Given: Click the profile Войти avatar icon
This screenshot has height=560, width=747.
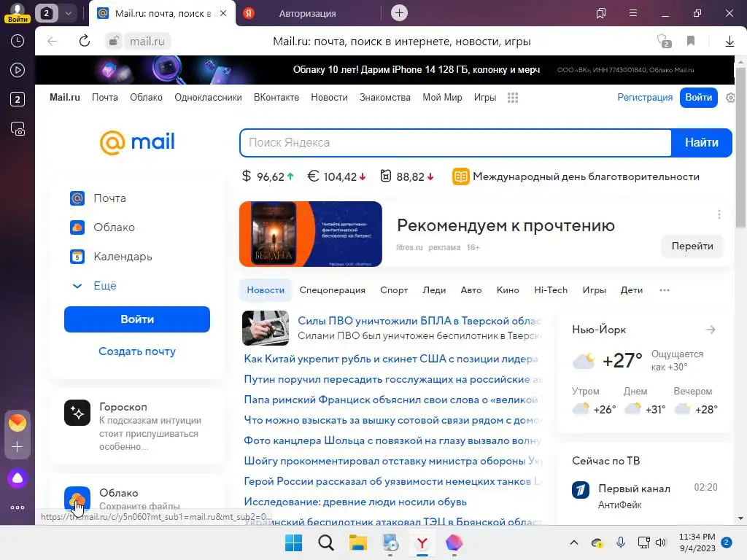Looking at the screenshot, I should (18, 12).
